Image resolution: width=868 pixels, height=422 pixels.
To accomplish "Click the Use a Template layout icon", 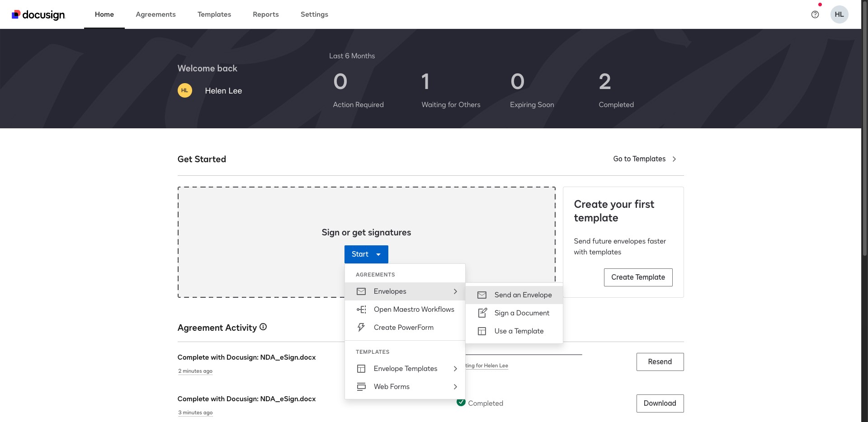I will pos(482,331).
